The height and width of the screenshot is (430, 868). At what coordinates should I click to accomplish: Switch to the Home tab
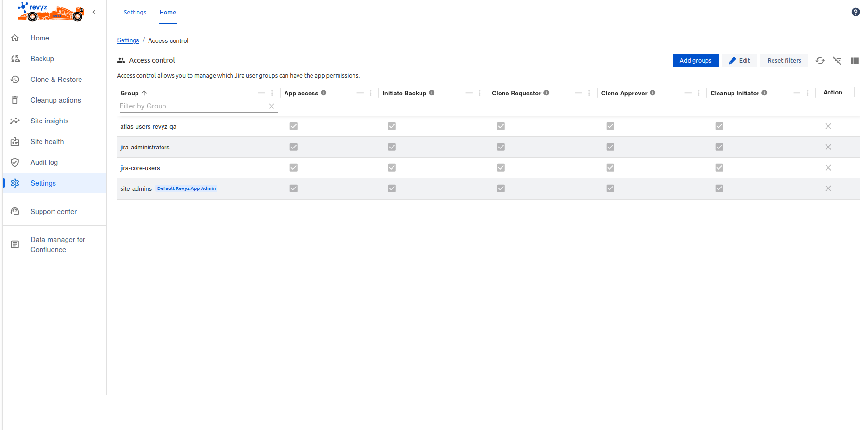tap(167, 13)
